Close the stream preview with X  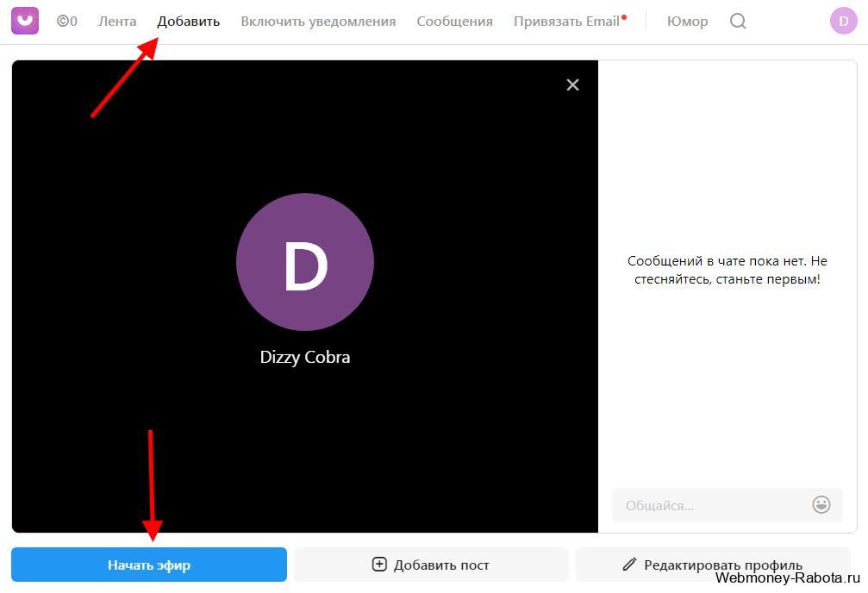click(x=573, y=84)
